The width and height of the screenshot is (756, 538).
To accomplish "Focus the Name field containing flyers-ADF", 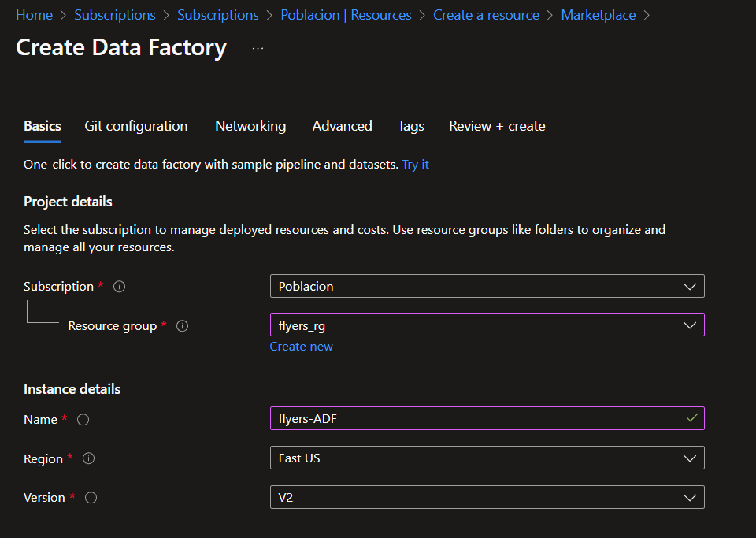I will (x=487, y=418).
